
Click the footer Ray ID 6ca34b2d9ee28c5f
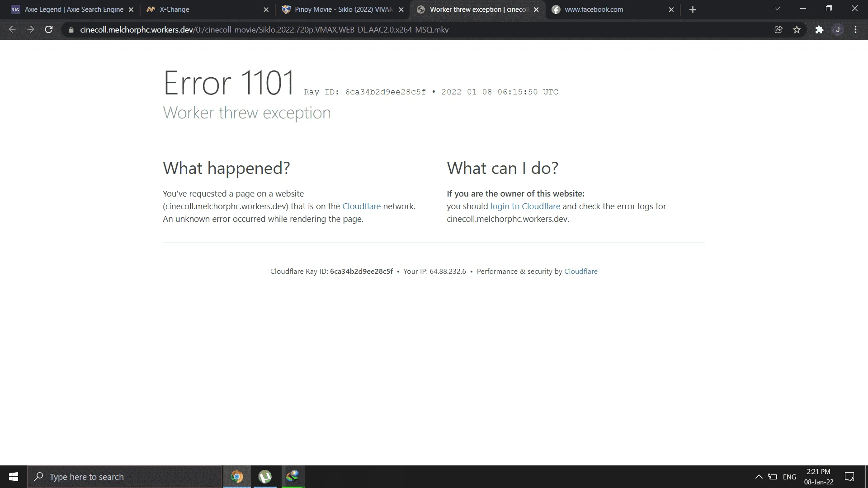pos(361,272)
